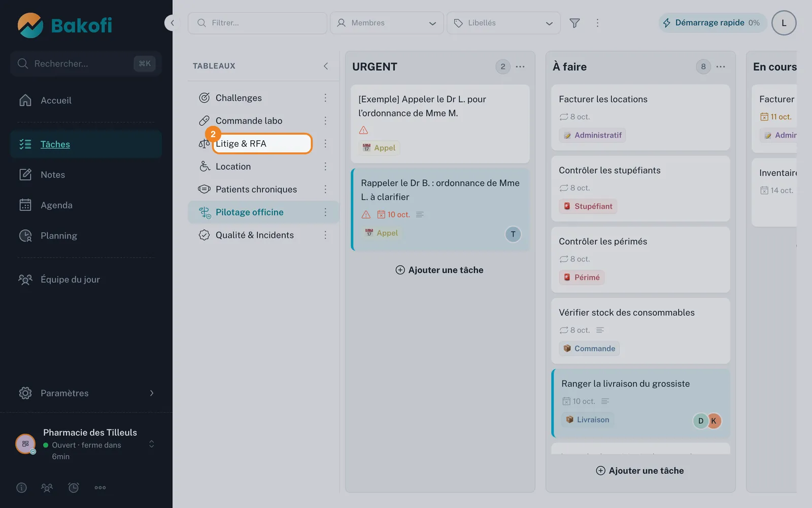Click the Filtrer search field
812x508 pixels.
point(257,23)
